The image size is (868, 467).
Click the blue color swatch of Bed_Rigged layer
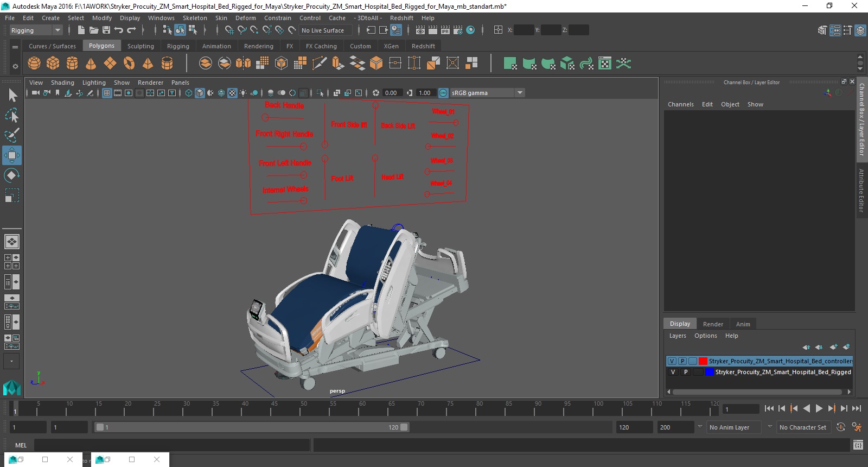pyautogui.click(x=710, y=372)
